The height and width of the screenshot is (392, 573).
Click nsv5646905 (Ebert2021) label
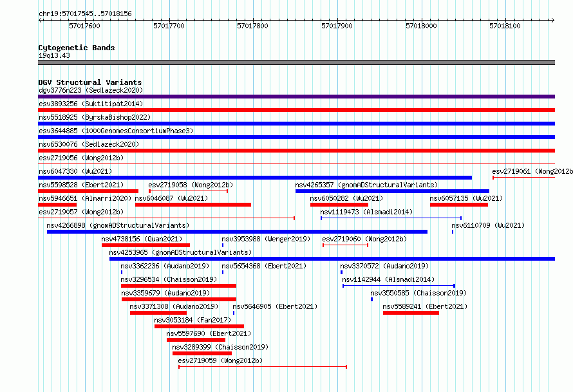[275, 306]
